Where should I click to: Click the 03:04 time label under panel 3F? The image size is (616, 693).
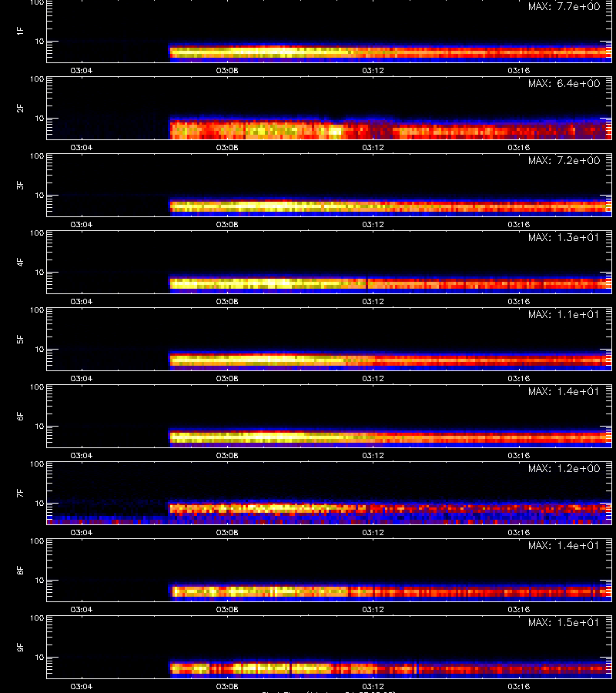82,224
